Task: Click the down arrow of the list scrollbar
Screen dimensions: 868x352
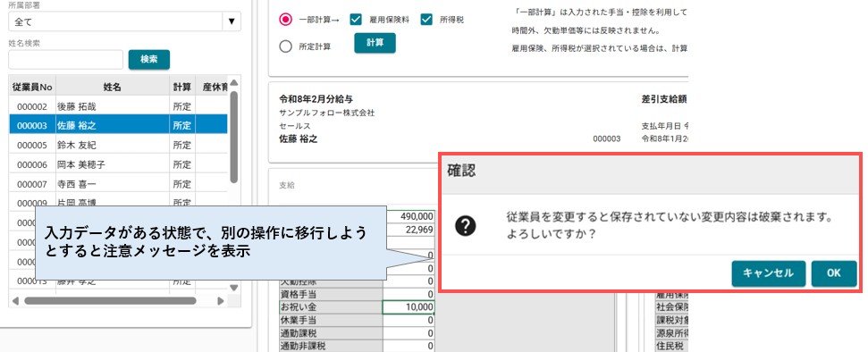Action: pyautogui.click(x=234, y=288)
